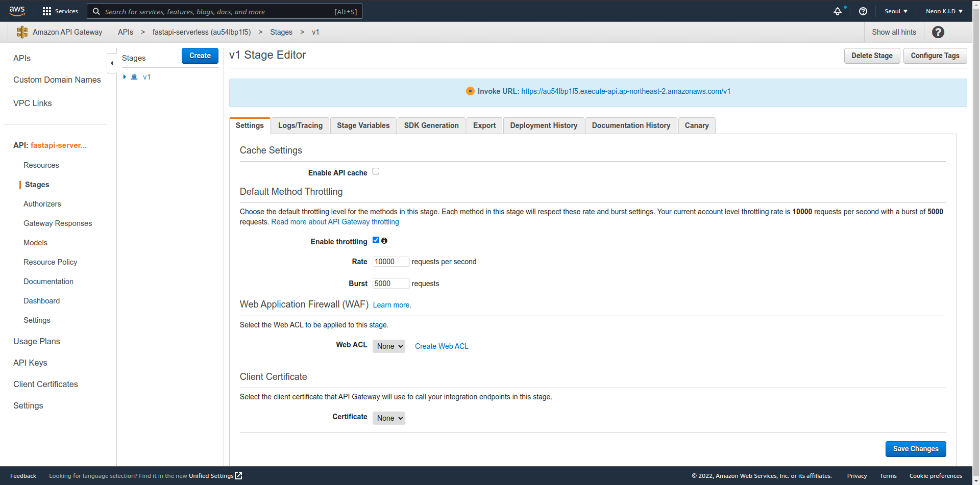Click the fastapi-server... API name link
The height and width of the screenshot is (485, 980).
pyautogui.click(x=59, y=145)
